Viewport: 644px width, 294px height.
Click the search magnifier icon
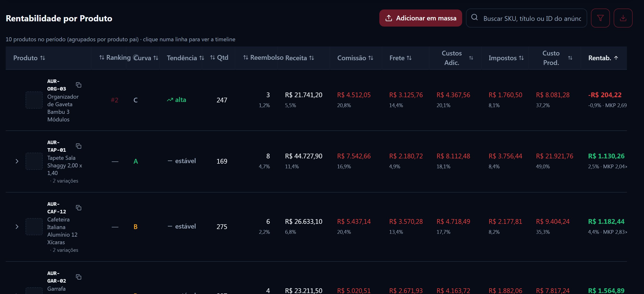tap(474, 17)
